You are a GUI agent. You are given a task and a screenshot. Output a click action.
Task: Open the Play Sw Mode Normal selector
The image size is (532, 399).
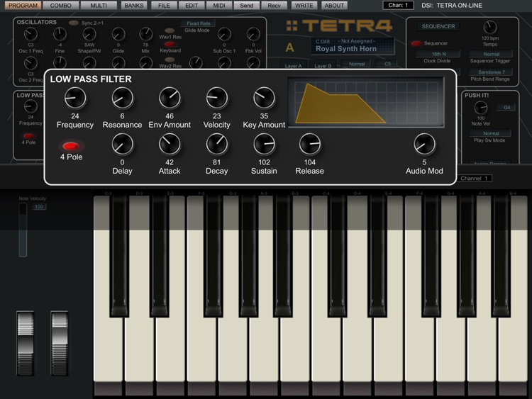coord(491,133)
